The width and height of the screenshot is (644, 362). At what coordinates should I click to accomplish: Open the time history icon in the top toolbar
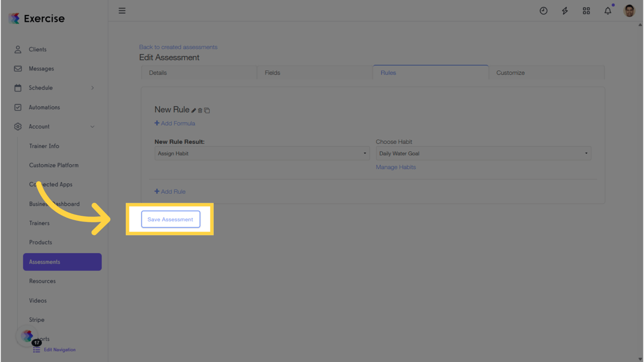[544, 10]
